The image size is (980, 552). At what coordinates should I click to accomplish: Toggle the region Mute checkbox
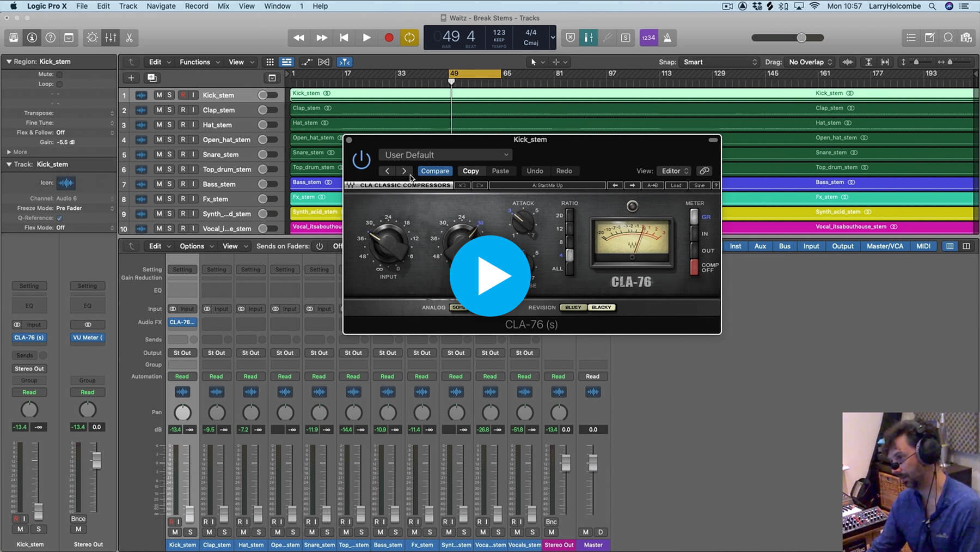pos(59,75)
